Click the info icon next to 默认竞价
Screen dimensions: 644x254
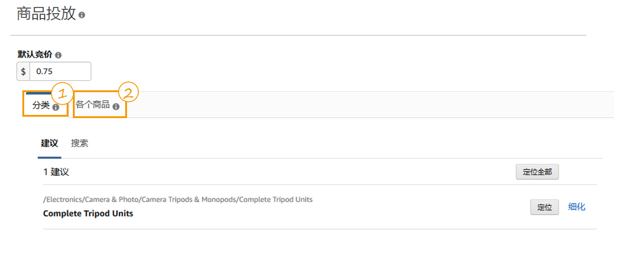pos(58,55)
